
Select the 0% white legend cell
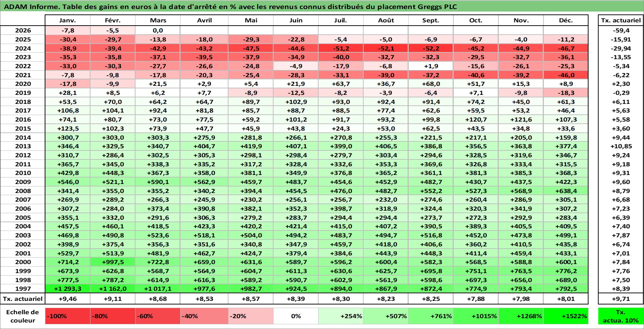click(296, 316)
